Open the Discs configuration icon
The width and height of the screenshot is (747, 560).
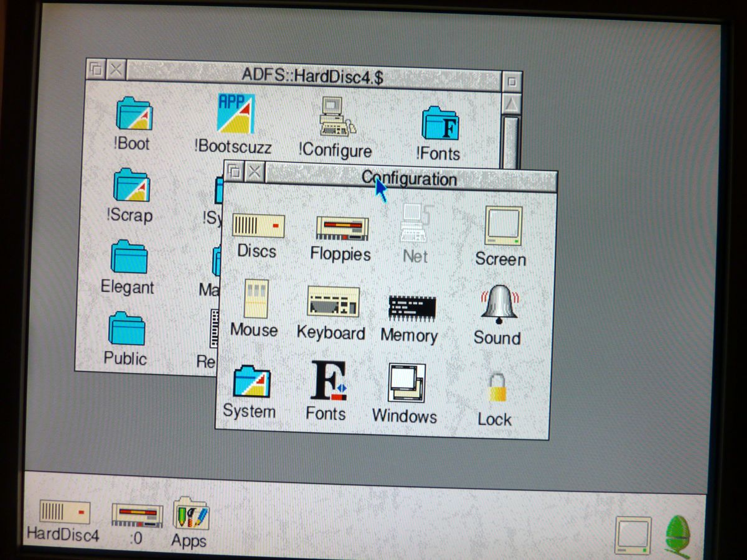tap(258, 226)
